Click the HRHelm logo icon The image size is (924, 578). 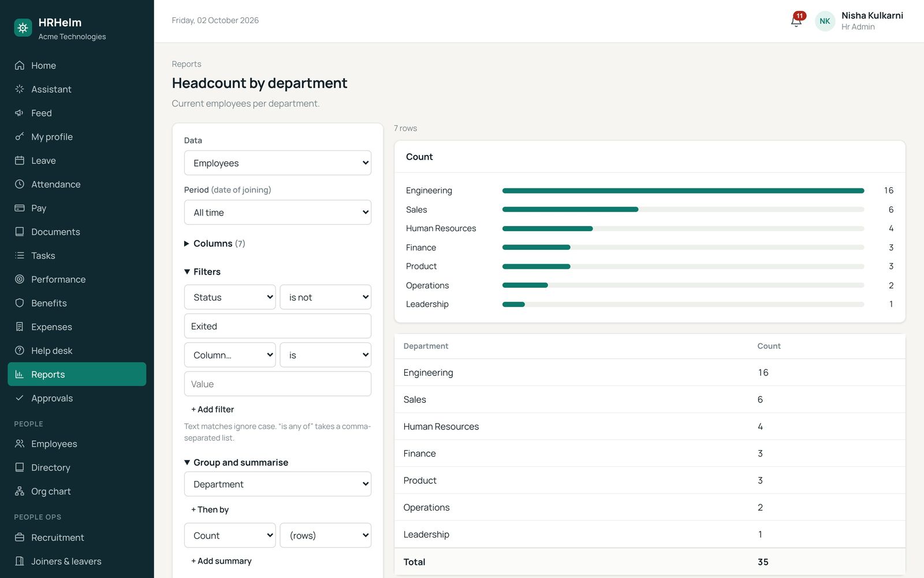[x=23, y=28]
